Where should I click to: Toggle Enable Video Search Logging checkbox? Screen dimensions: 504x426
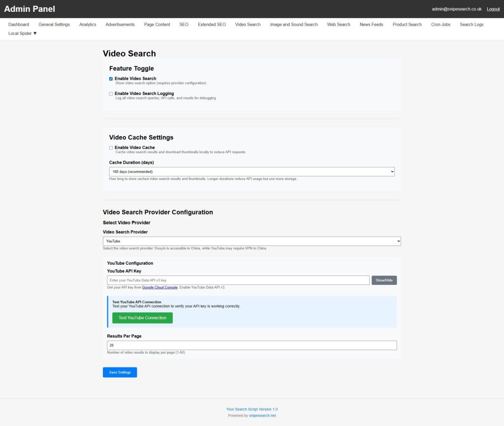[x=111, y=93]
